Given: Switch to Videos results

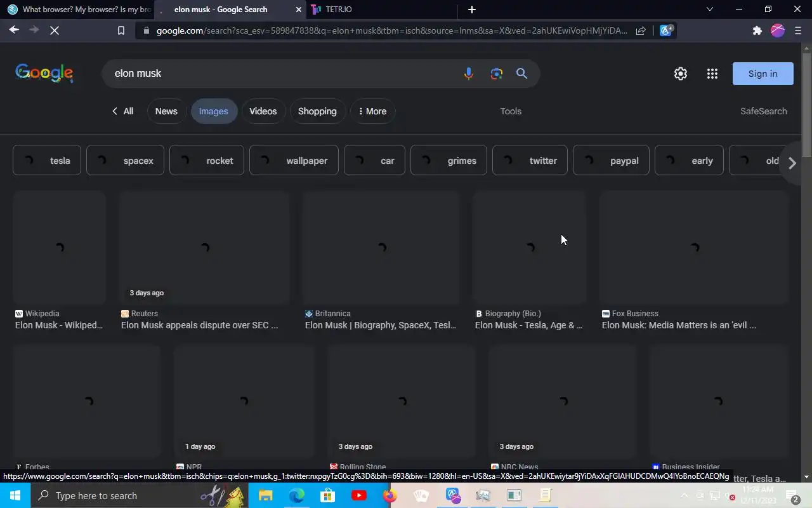Looking at the screenshot, I should tap(263, 111).
